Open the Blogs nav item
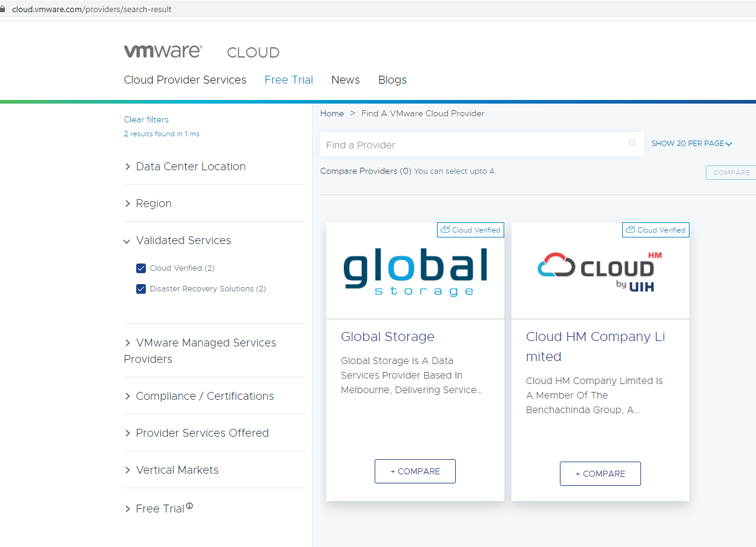Image resolution: width=756 pixels, height=547 pixels. [392, 80]
